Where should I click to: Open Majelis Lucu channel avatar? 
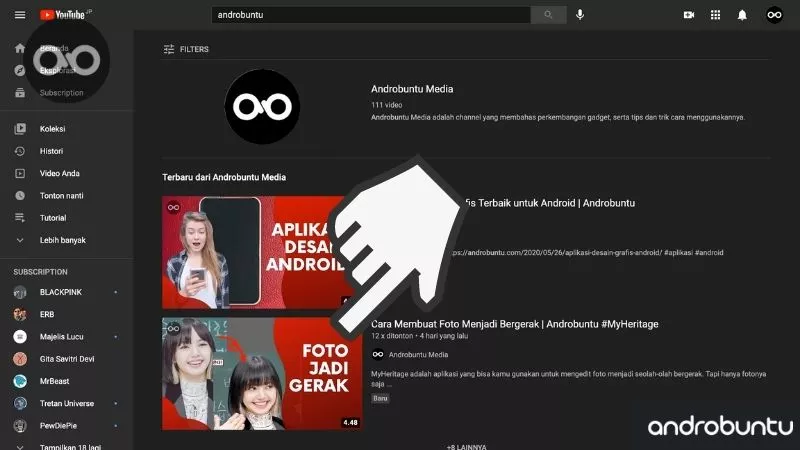pos(20,337)
